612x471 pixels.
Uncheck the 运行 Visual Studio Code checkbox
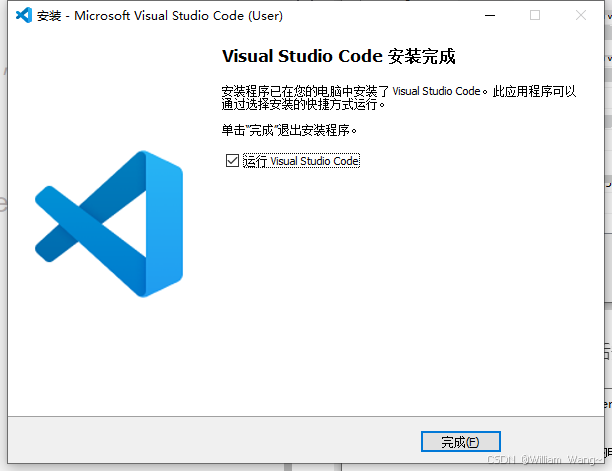(x=232, y=160)
